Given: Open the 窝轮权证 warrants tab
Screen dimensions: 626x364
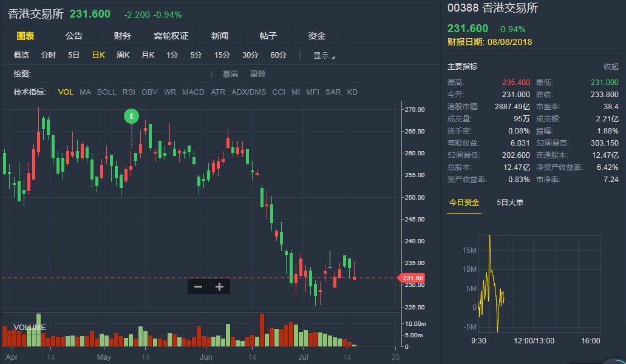Looking at the screenshot, I should coord(171,36).
